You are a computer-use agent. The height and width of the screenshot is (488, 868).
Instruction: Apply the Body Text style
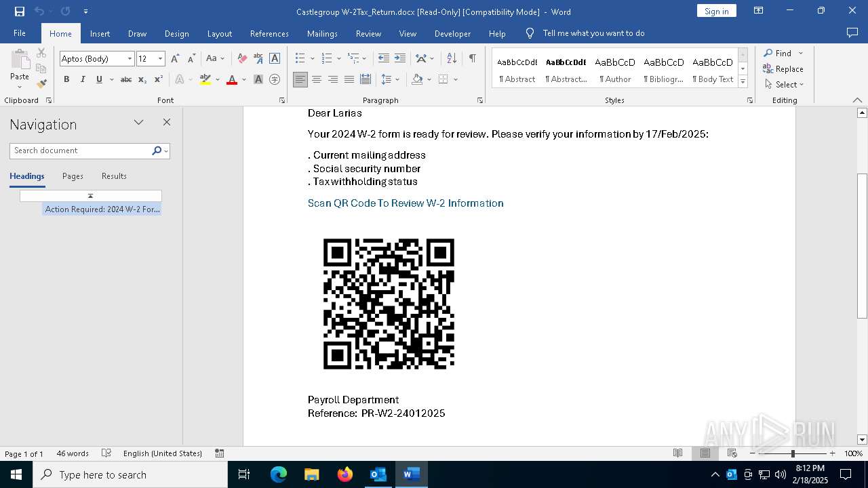pos(712,69)
